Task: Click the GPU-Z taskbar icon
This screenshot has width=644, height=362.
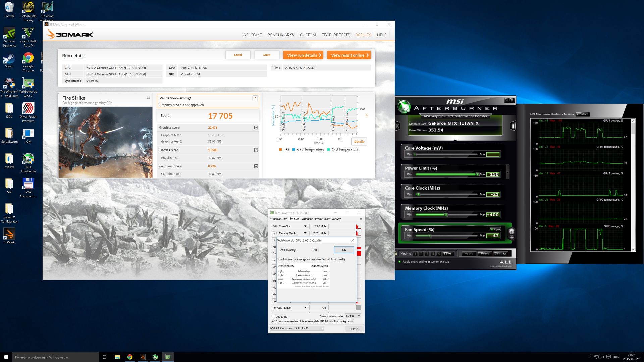Action: (x=168, y=357)
